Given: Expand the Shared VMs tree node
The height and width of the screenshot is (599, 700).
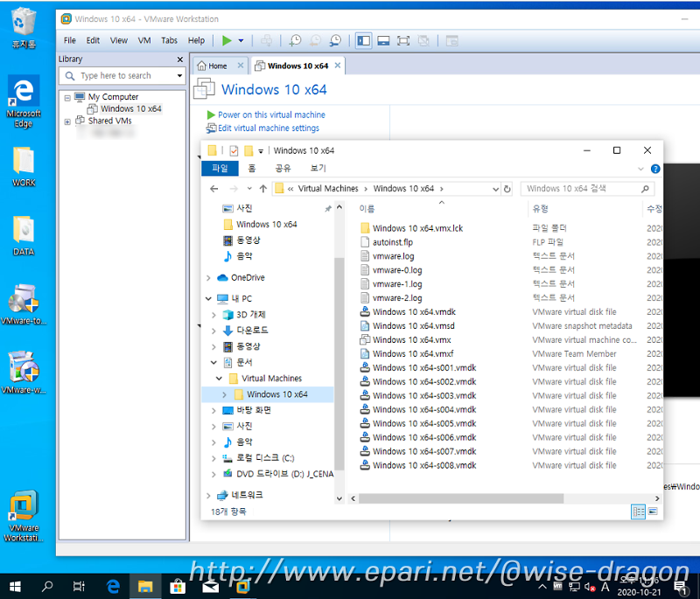Looking at the screenshot, I should pos(67,122).
